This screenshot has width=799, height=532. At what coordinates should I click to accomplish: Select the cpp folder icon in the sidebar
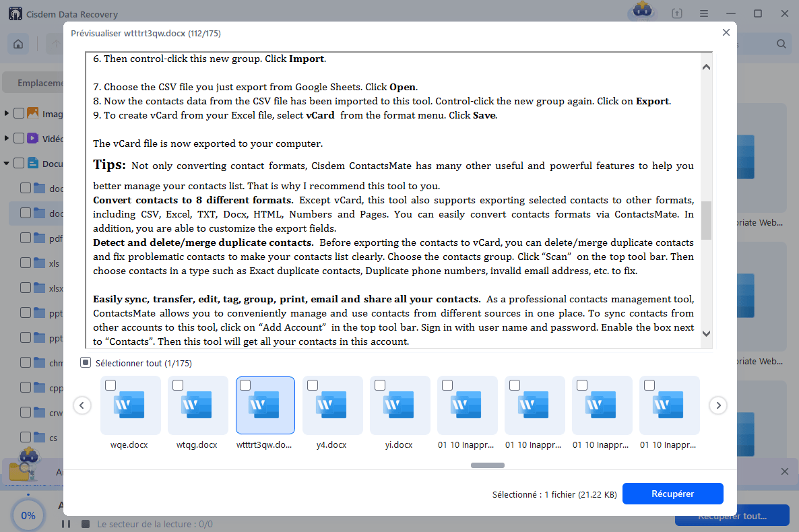[40, 387]
